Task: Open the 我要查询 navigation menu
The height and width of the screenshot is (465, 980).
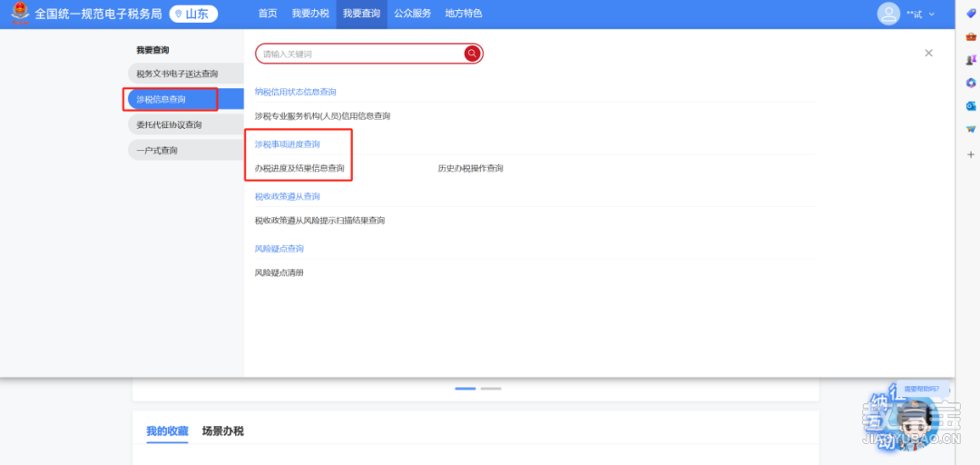Action: 361,14
